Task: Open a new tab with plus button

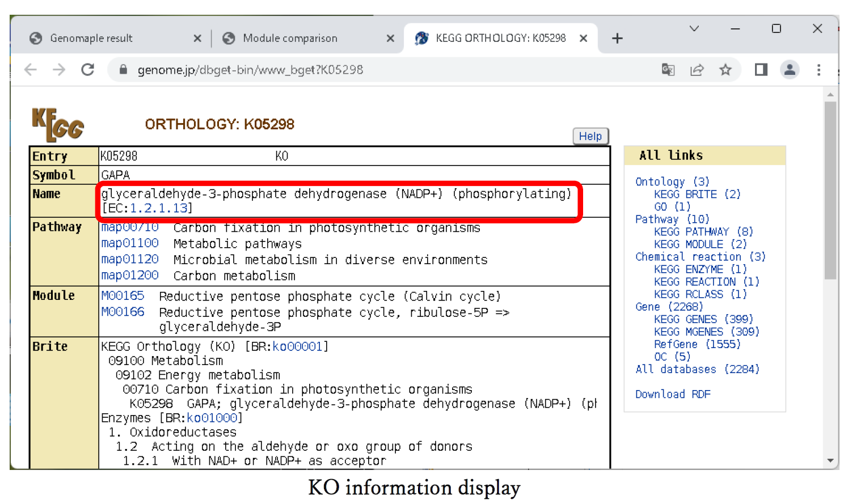Action: [617, 38]
